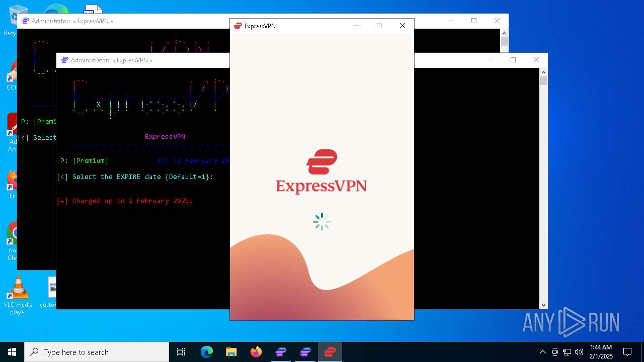The height and width of the screenshot is (362, 644).
Task: Show hidden system tray icons
Action: click(x=542, y=352)
